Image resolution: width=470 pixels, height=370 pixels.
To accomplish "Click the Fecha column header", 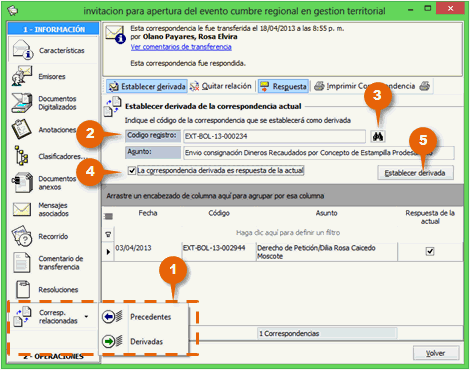I will (148, 213).
